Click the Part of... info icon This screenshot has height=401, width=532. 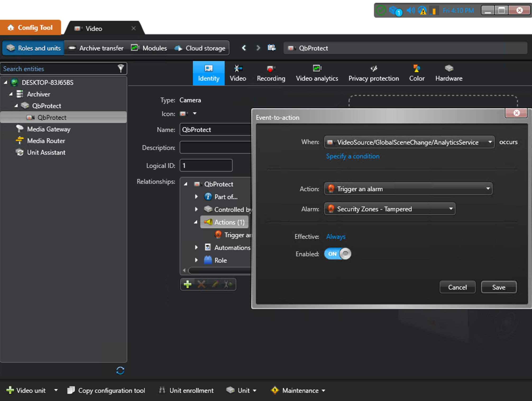(208, 197)
